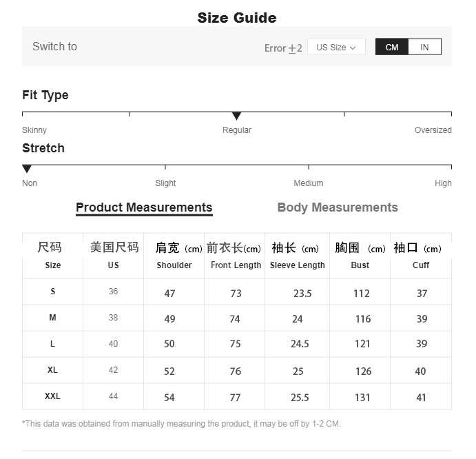Click the Front Length column header
Screen dimensions: 476x459
(236, 265)
